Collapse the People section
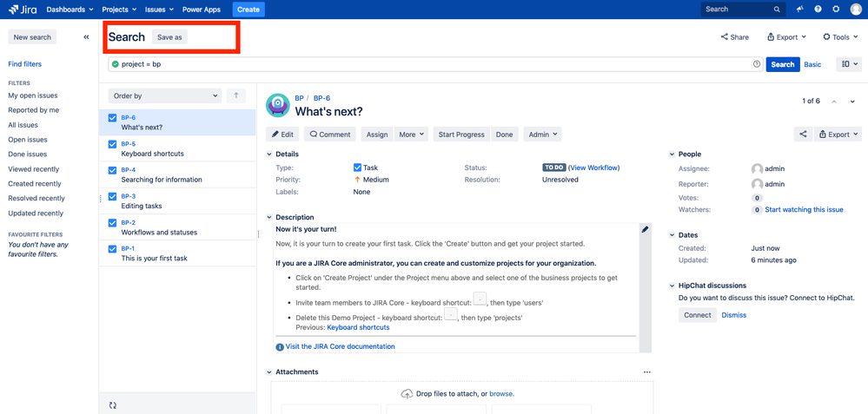This screenshot has width=868, height=414. 672,154
